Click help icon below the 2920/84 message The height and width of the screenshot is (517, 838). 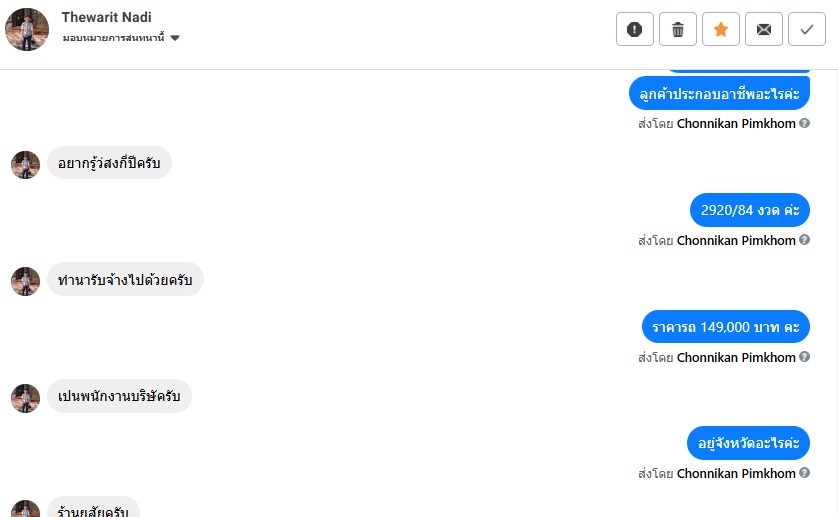805,241
